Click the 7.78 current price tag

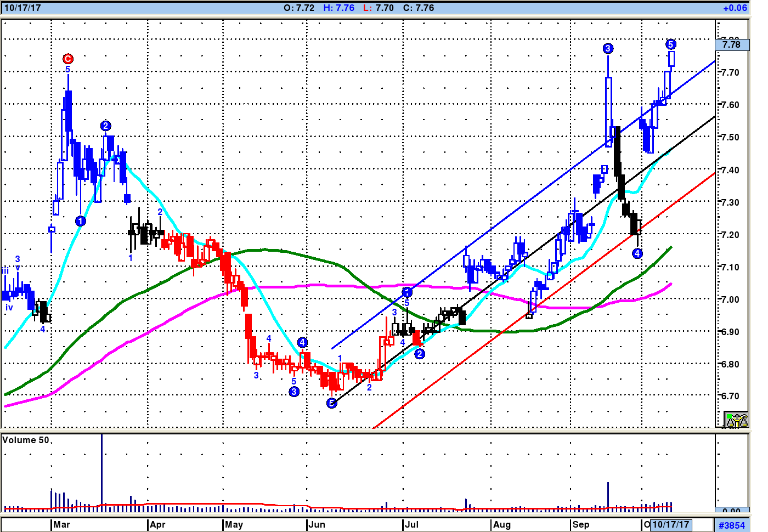click(732, 44)
